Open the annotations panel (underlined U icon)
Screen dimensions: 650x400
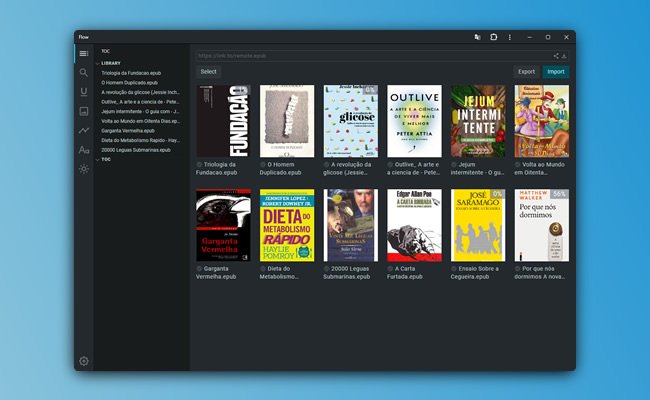pos(84,92)
